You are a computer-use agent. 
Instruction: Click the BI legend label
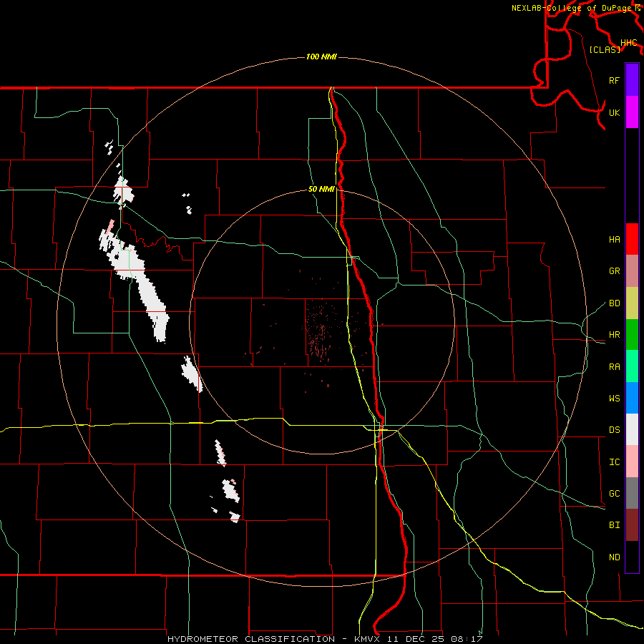614,525
